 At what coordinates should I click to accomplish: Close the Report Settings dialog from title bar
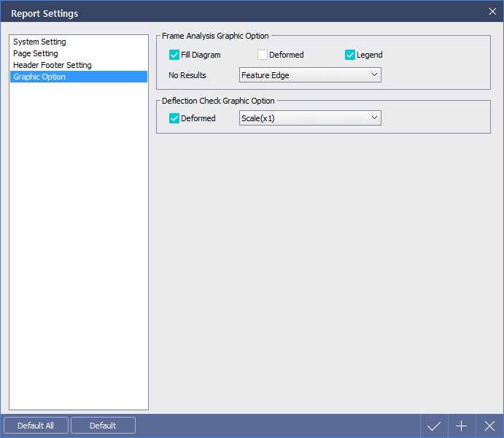(492, 11)
